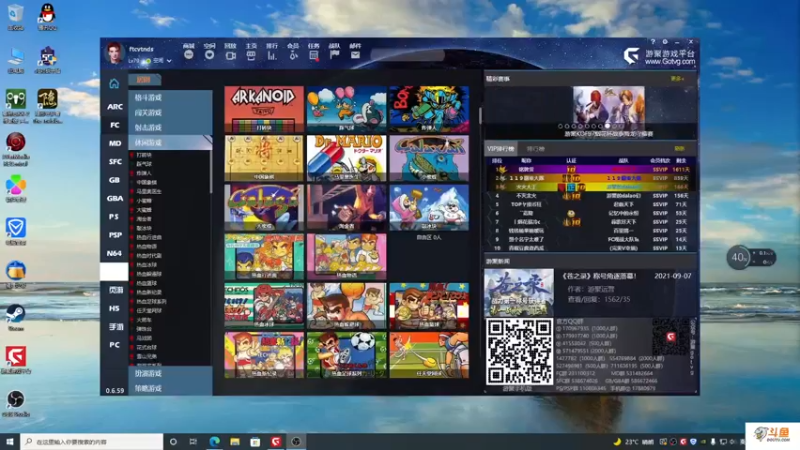
Task: Expand the 闯关游戏 category
Action: point(170,113)
